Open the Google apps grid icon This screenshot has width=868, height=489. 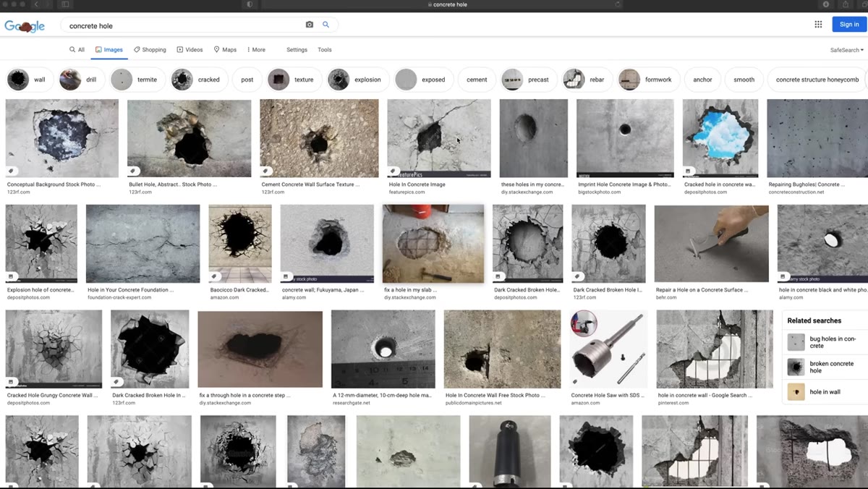(818, 25)
